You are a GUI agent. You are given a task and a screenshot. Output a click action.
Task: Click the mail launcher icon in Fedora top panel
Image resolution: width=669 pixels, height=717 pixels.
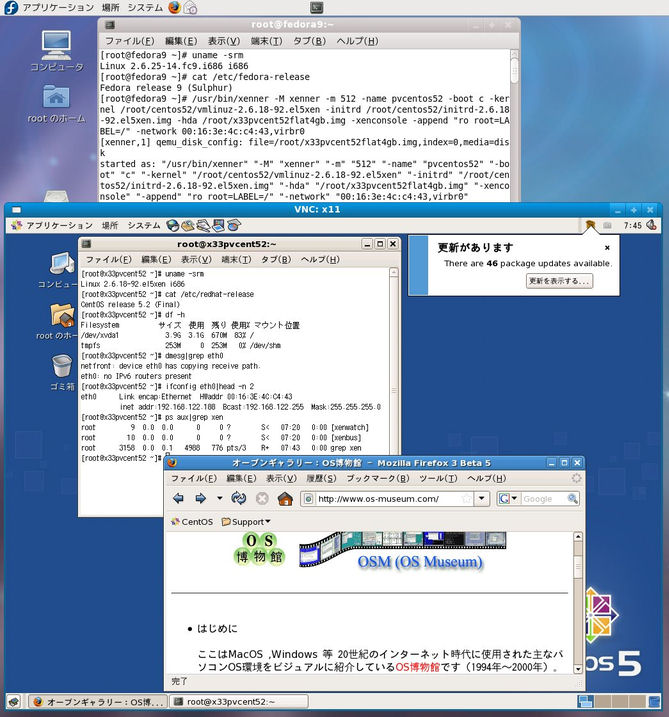point(191,8)
